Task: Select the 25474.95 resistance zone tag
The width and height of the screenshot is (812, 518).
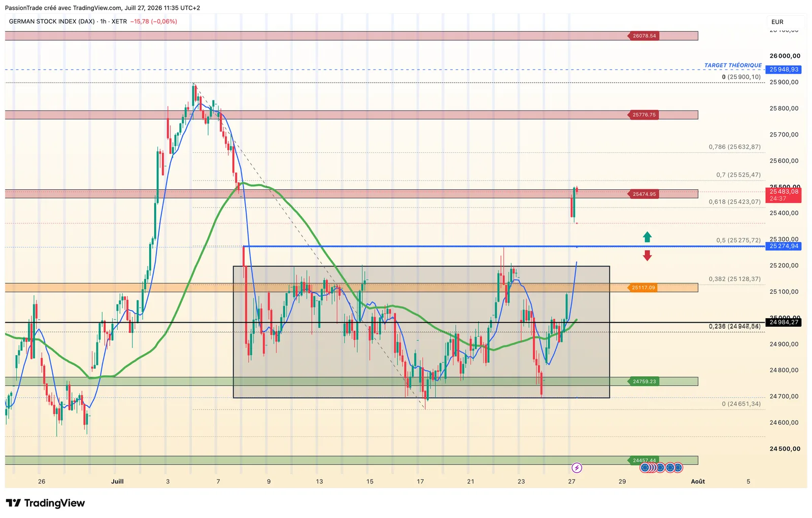Action: (x=644, y=194)
